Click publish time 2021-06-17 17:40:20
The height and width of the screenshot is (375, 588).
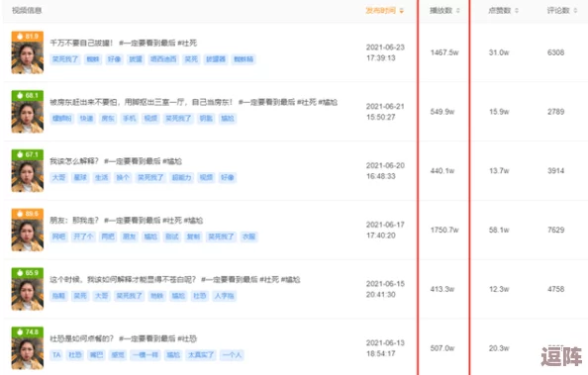point(385,230)
